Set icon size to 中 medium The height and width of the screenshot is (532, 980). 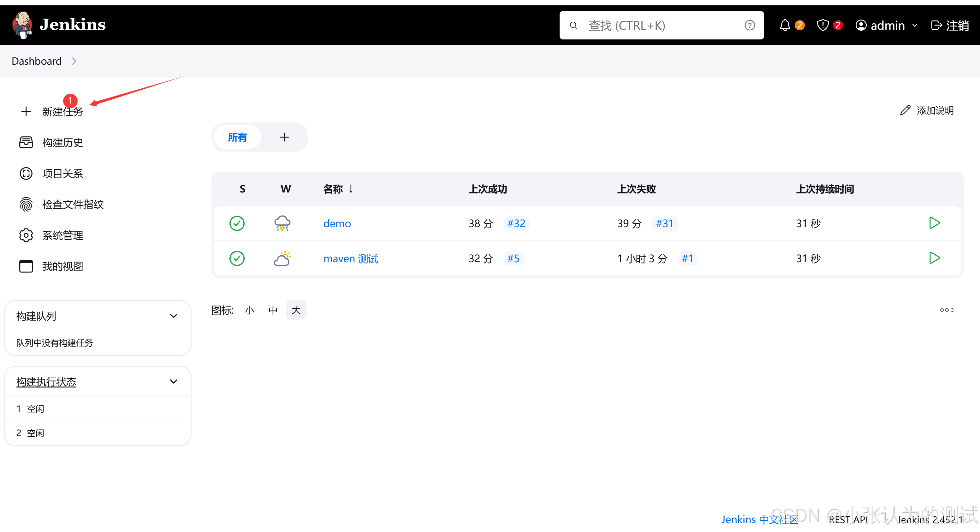(x=273, y=310)
